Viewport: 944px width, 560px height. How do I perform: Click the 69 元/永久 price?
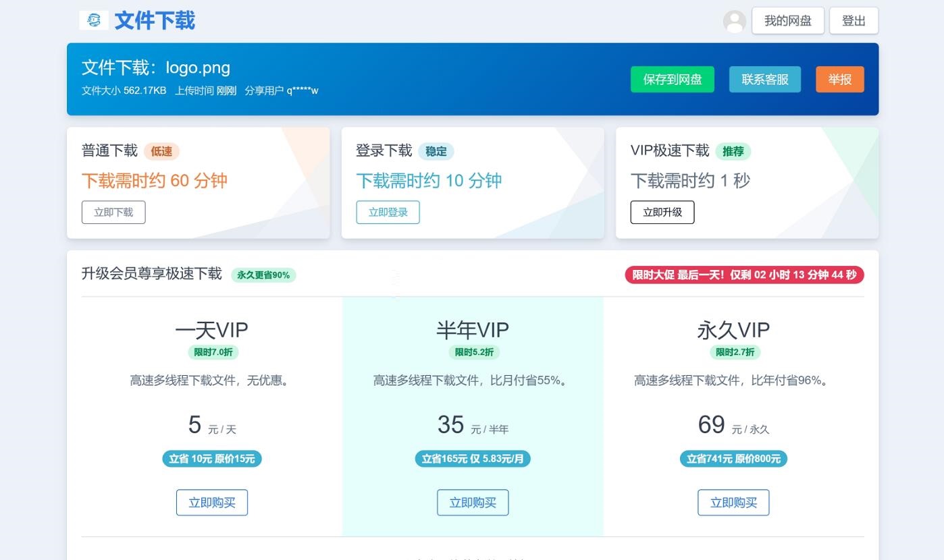[x=733, y=425]
